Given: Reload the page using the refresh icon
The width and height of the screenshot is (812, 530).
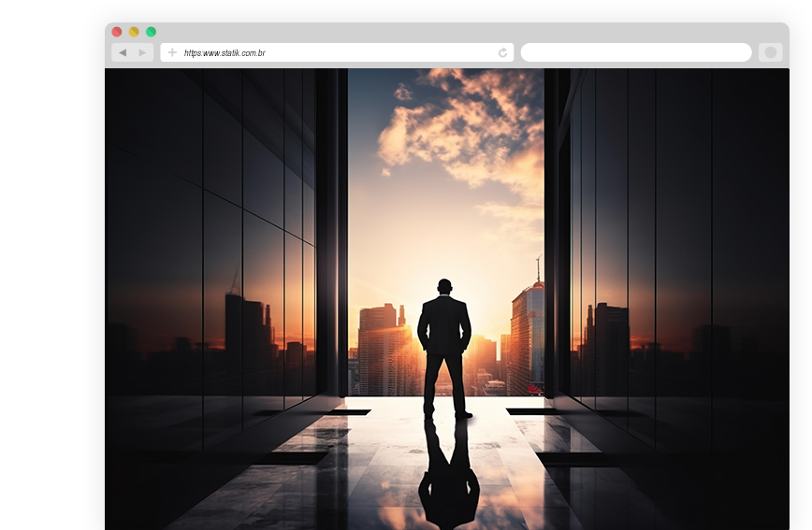Looking at the screenshot, I should click(x=502, y=53).
